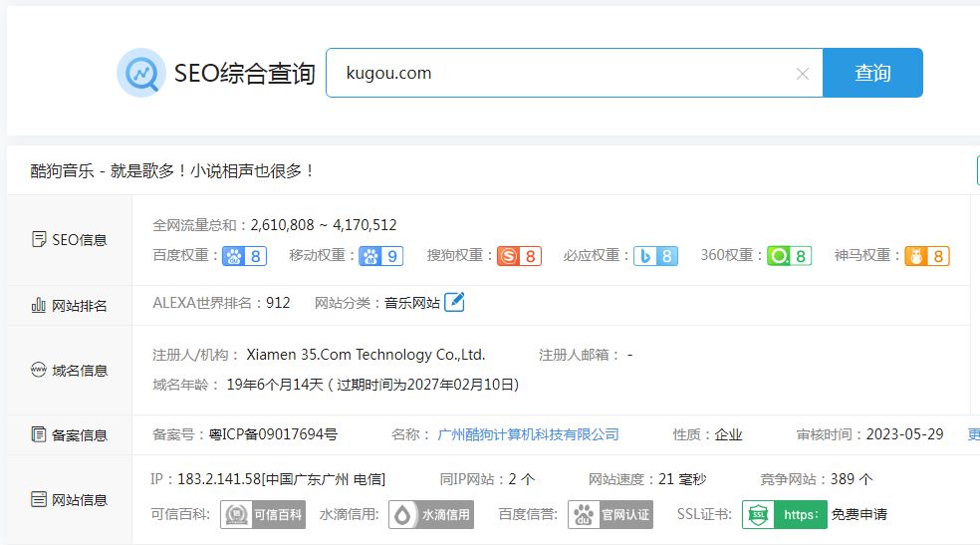Click the 审核时间 2023-05-29 date
This screenshot has height=545, width=980.
click(904, 434)
